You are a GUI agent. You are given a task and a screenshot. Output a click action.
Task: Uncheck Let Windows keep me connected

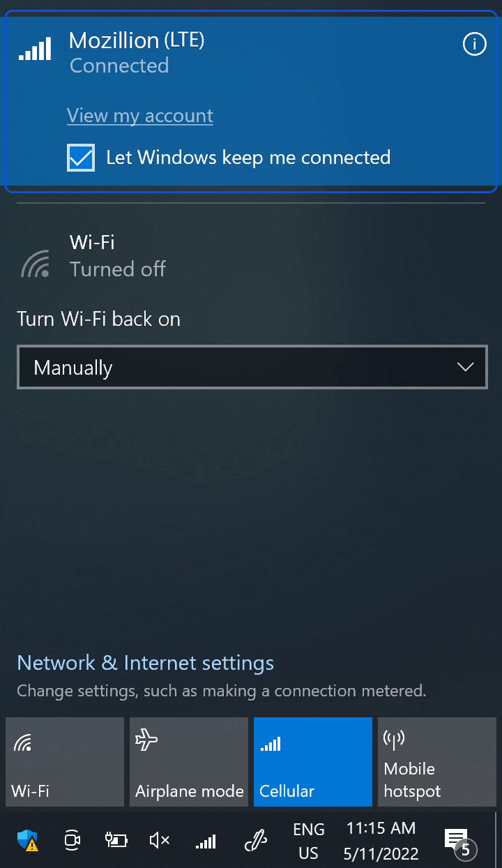tap(81, 158)
